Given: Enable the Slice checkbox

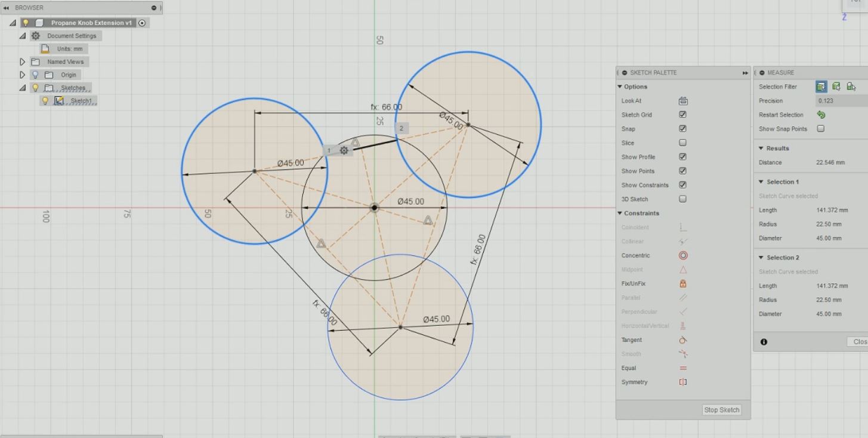Looking at the screenshot, I should pyautogui.click(x=683, y=143).
